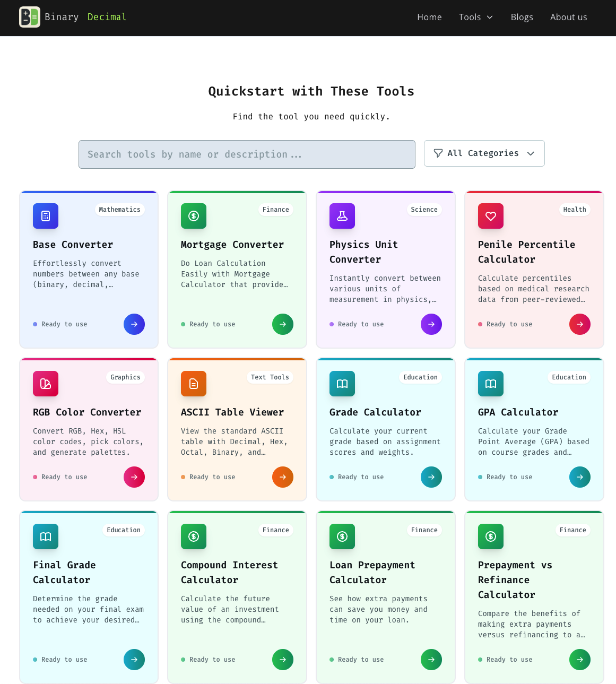Screen dimensions: 616x684
Task: Click the Compound Interest Calculator dollar icon
Action: click(x=194, y=536)
